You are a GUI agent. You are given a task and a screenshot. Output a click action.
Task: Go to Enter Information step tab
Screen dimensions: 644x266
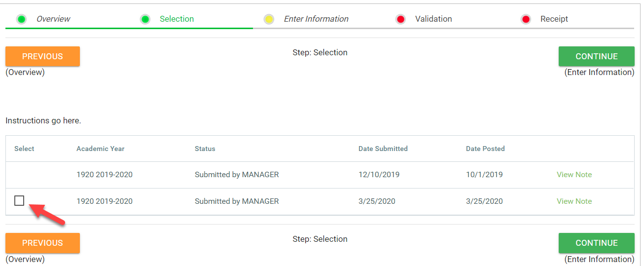(316, 19)
